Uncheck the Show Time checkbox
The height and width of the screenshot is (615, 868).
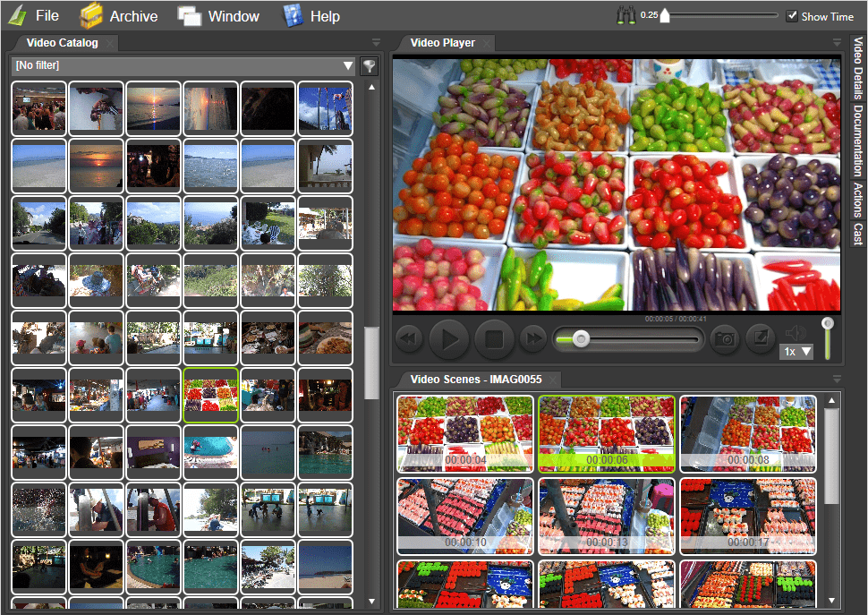click(x=792, y=16)
